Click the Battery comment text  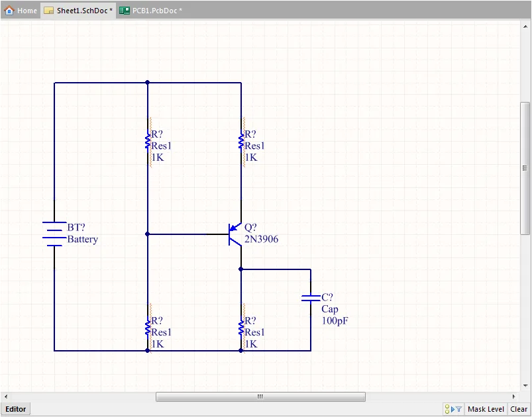(83, 240)
